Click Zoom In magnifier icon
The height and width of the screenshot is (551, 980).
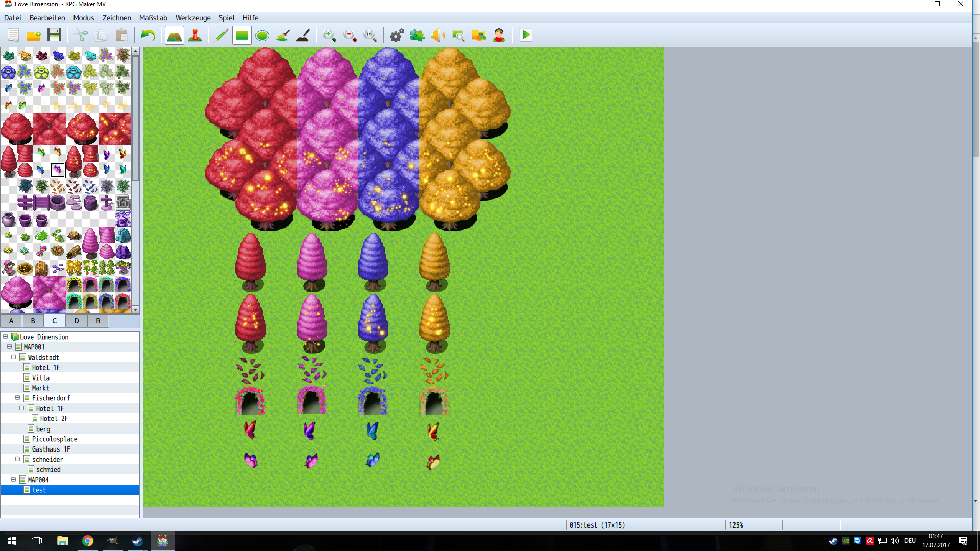coord(329,36)
